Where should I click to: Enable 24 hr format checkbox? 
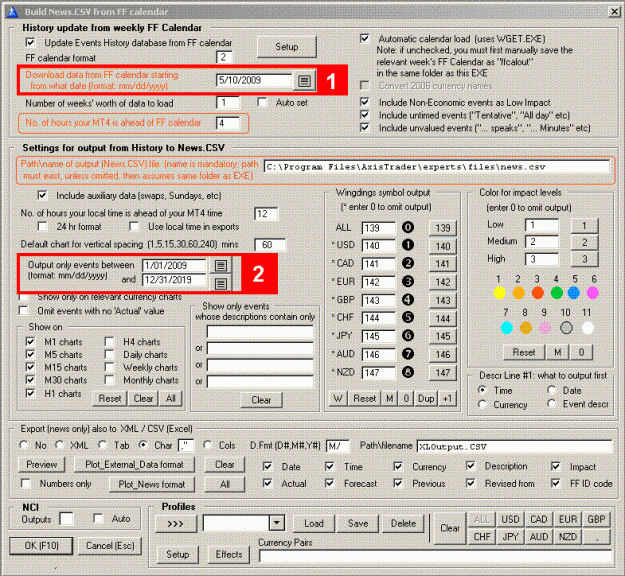42,226
